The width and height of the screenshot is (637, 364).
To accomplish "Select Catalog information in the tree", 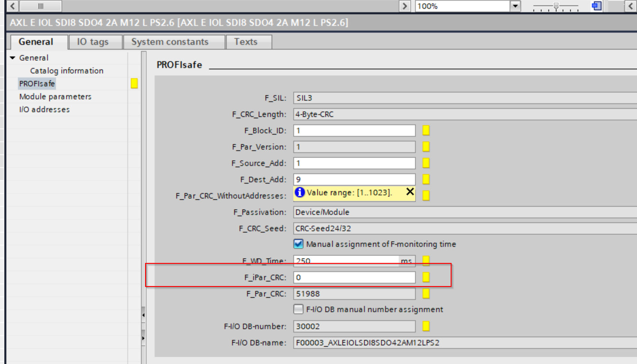I will [67, 71].
